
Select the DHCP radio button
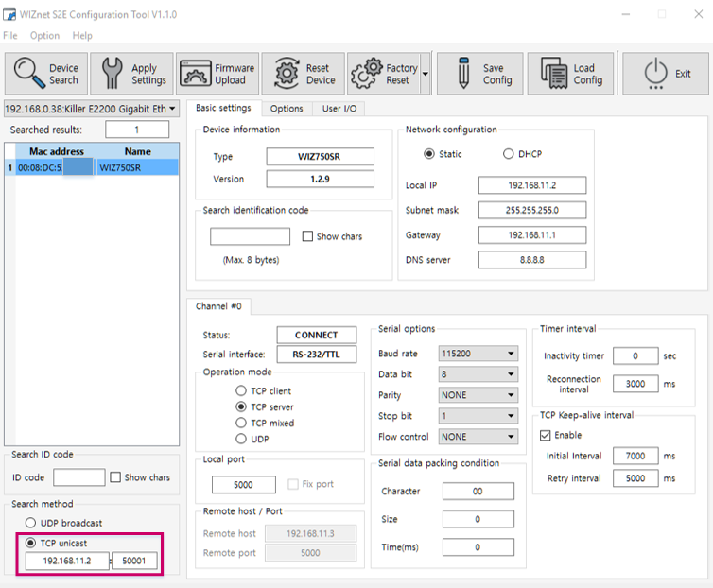509,154
